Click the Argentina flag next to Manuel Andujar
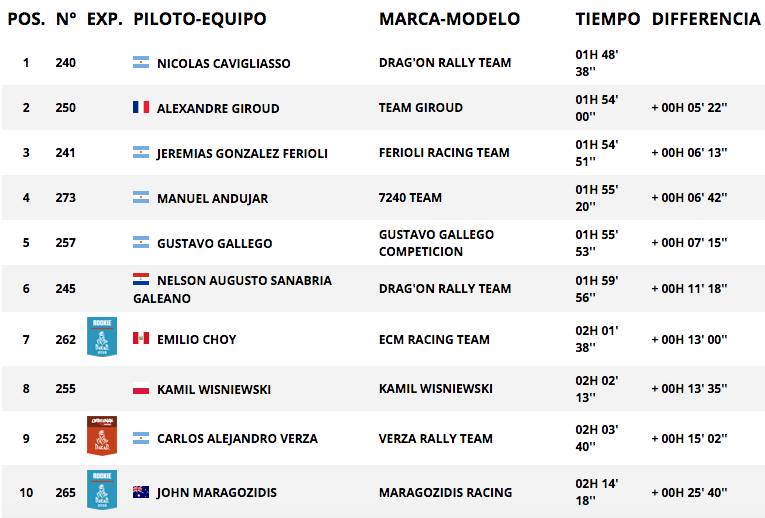 [x=141, y=197]
